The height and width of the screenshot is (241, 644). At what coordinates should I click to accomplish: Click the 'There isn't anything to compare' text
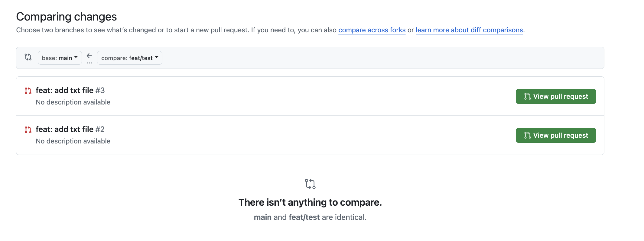[310, 202]
